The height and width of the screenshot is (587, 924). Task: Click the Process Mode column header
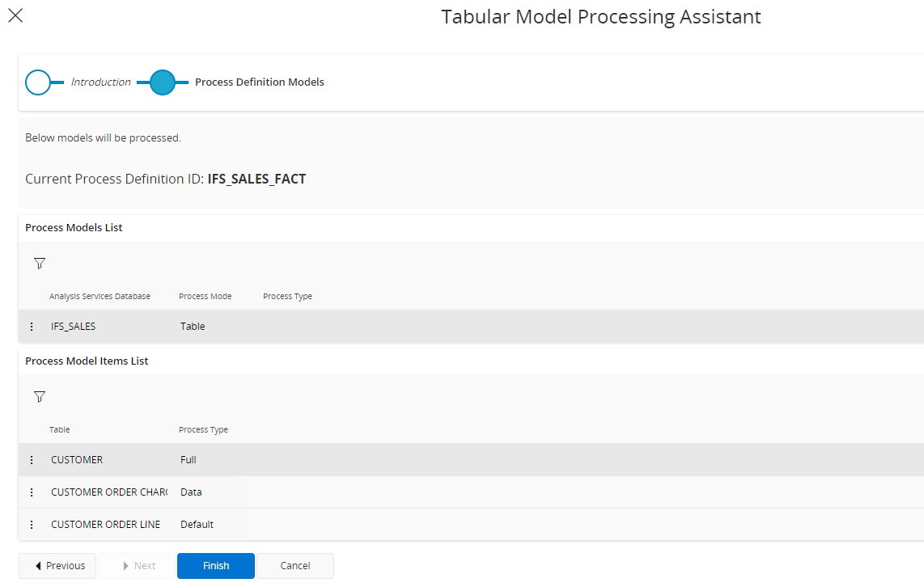click(x=205, y=296)
